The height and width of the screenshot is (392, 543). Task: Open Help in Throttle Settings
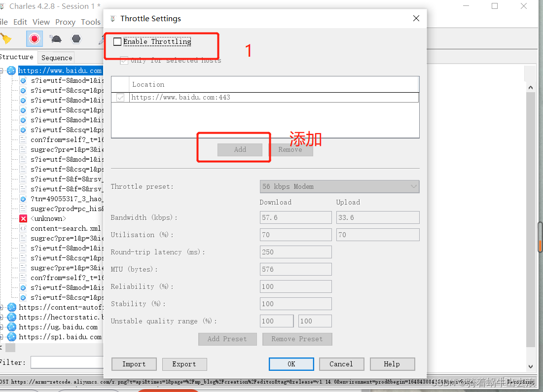tap(392, 364)
